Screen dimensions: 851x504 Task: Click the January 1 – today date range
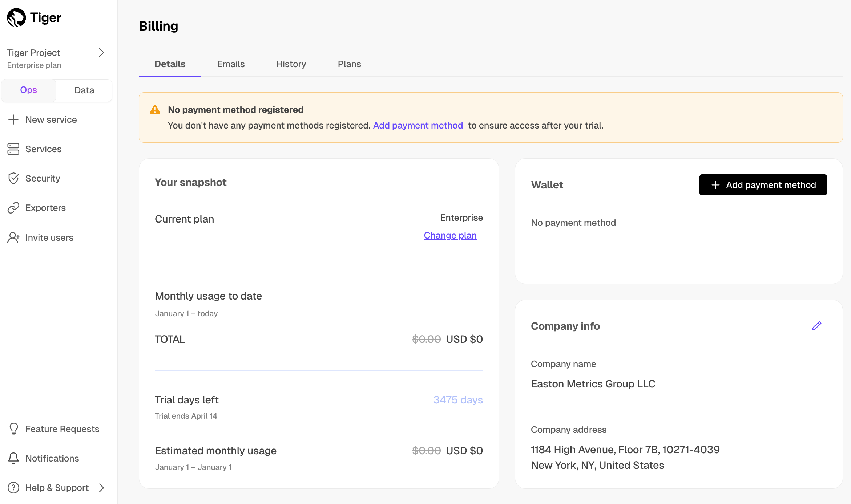186,314
